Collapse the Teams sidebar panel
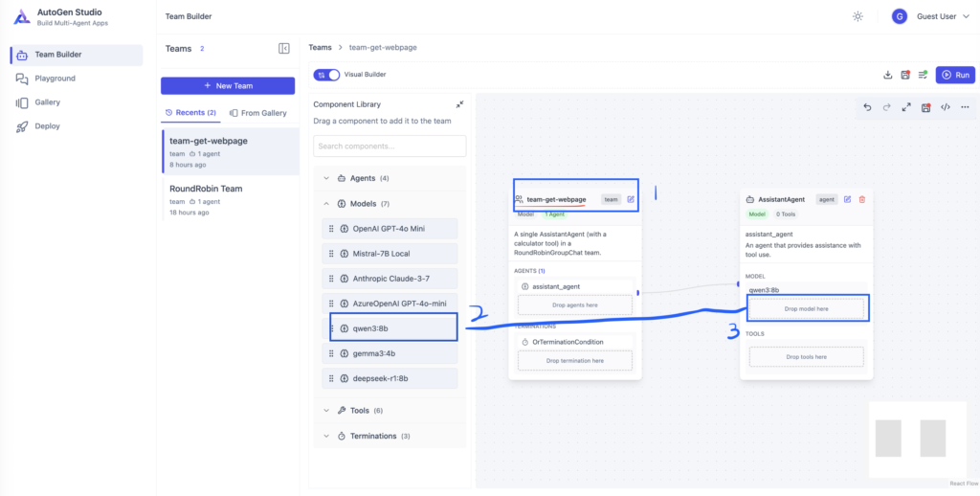This screenshot has height=496, width=980. tap(283, 48)
